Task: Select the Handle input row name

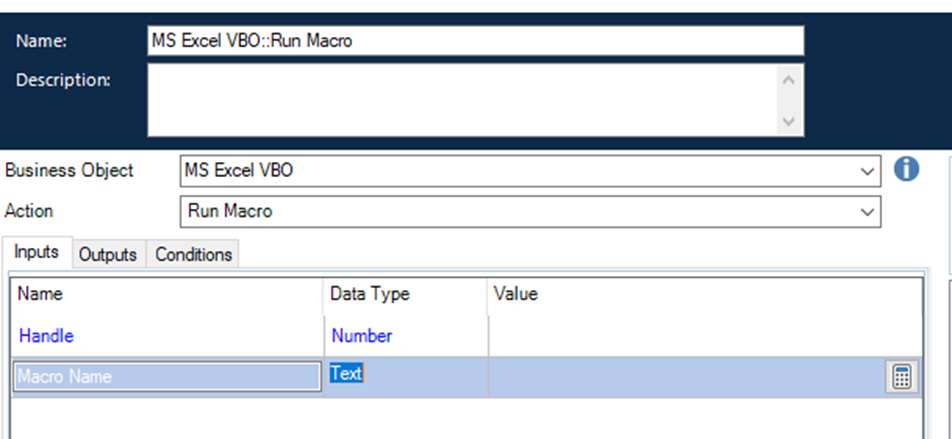Action: [x=46, y=336]
